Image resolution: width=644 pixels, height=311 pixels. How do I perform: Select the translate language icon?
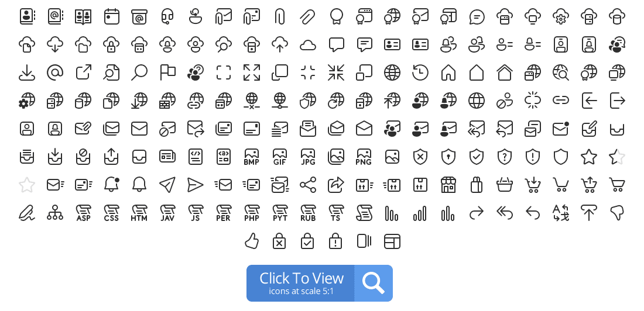[x=561, y=213]
